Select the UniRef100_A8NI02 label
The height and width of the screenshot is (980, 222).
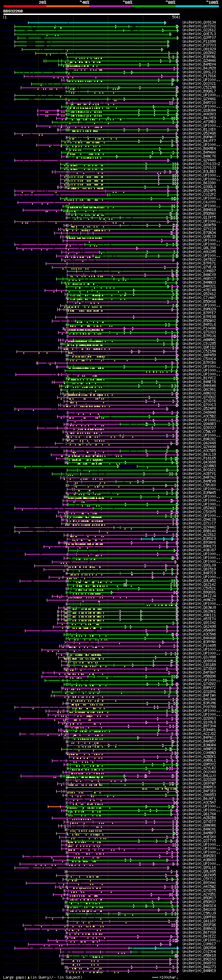199,393
